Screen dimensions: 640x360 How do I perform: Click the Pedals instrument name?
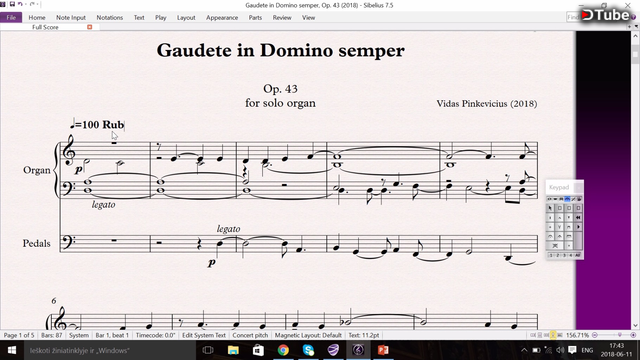(x=36, y=244)
